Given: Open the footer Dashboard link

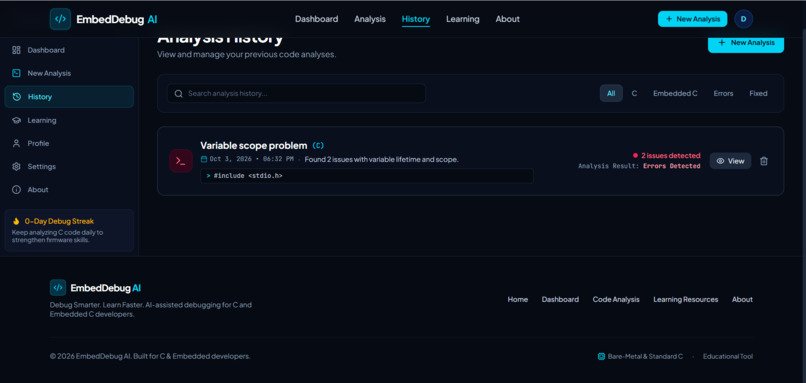Looking at the screenshot, I should [560, 299].
